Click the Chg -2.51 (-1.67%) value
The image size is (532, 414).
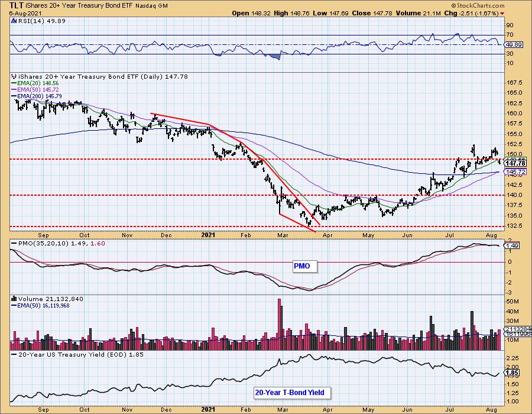[x=471, y=13]
